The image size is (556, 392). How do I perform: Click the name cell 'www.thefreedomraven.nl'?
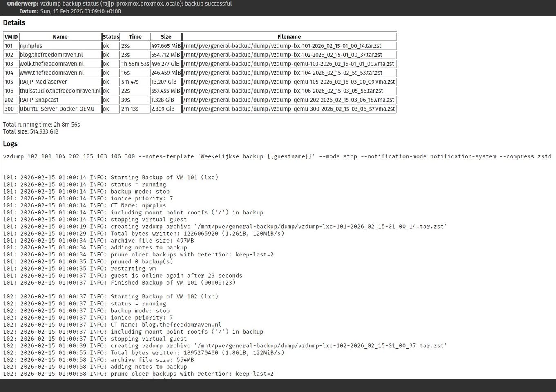click(x=60, y=73)
